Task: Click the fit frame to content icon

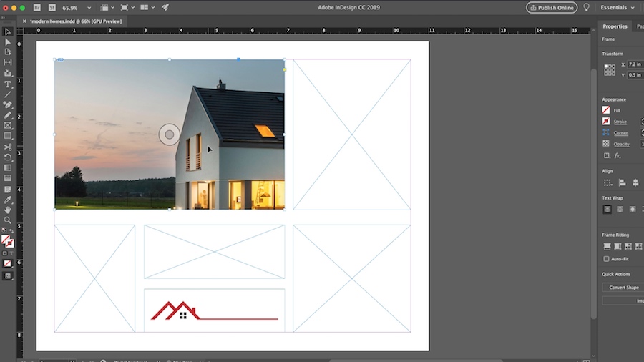Action: (639, 246)
